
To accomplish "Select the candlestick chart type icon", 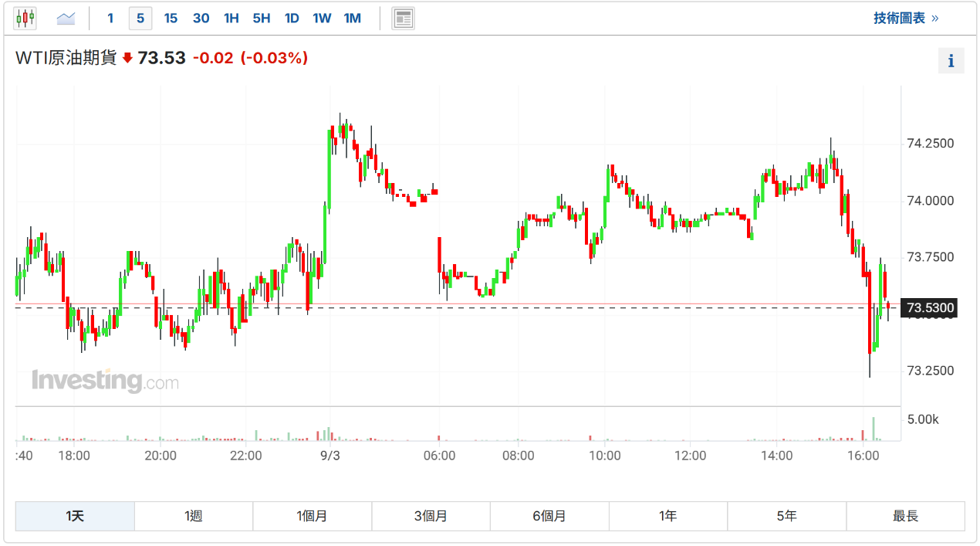I will [25, 18].
